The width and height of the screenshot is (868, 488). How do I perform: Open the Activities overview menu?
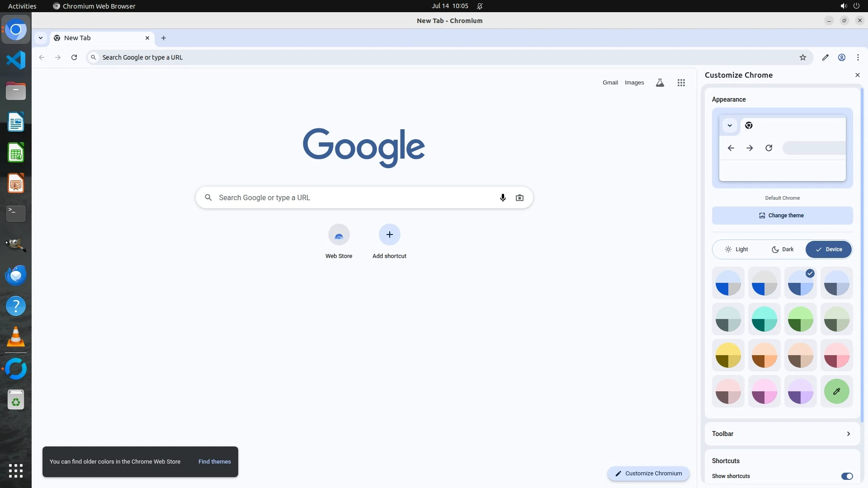22,6
